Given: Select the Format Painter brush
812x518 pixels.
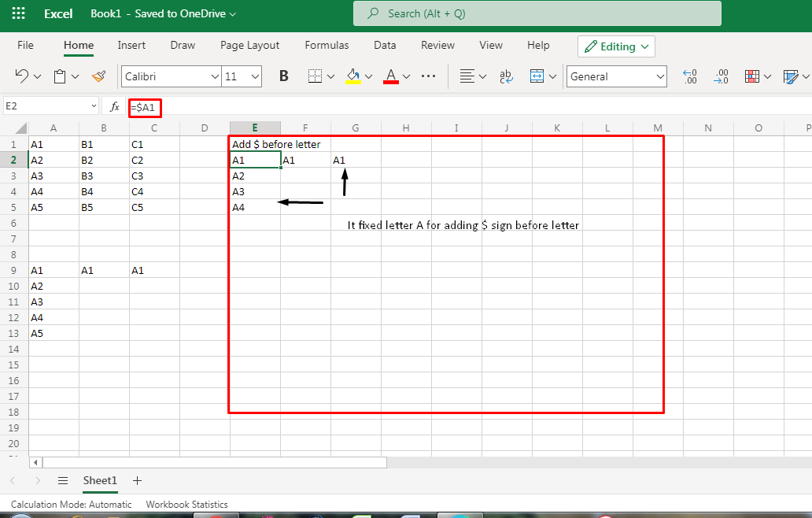Looking at the screenshot, I should [98, 76].
